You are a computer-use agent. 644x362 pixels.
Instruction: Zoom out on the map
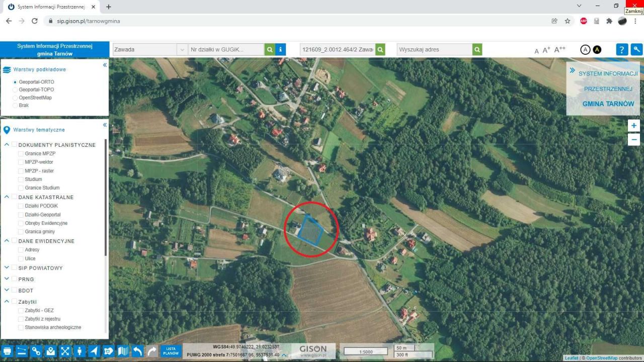(634, 139)
